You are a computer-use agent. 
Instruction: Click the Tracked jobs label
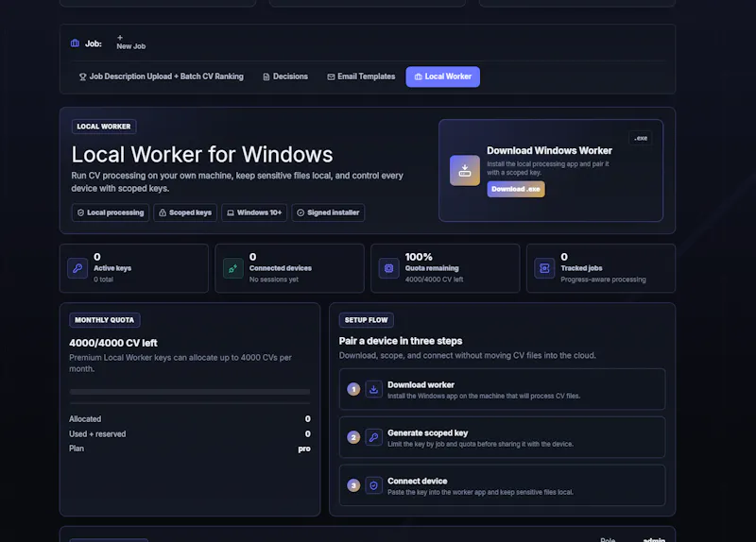point(581,268)
